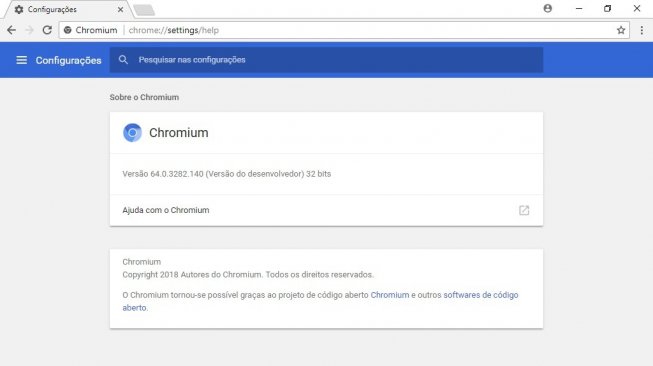The height and width of the screenshot is (366, 653).
Task: Open the user profile avatar icon
Action: [x=548, y=8]
